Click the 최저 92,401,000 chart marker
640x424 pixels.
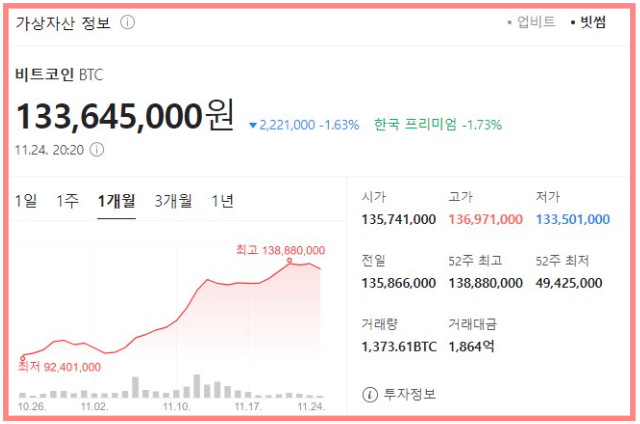[x=22, y=358]
